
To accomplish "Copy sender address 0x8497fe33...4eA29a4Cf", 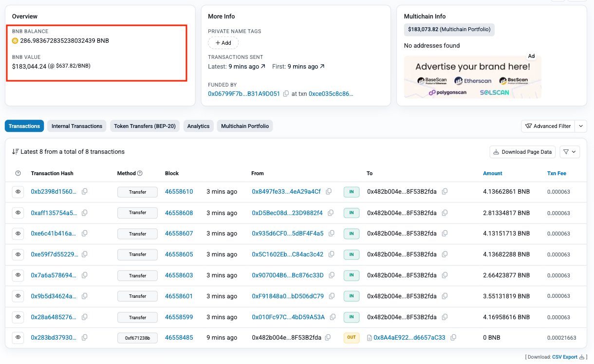I will (x=329, y=192).
